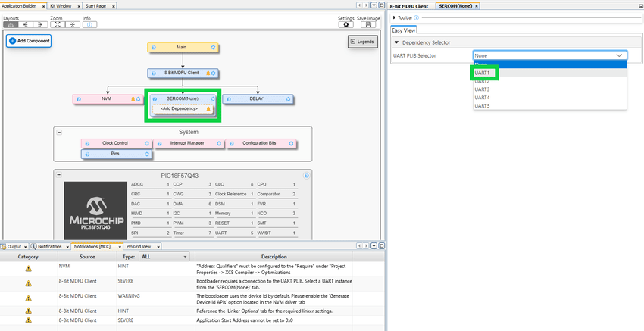Open Settings gear in Application Builder

346,24
